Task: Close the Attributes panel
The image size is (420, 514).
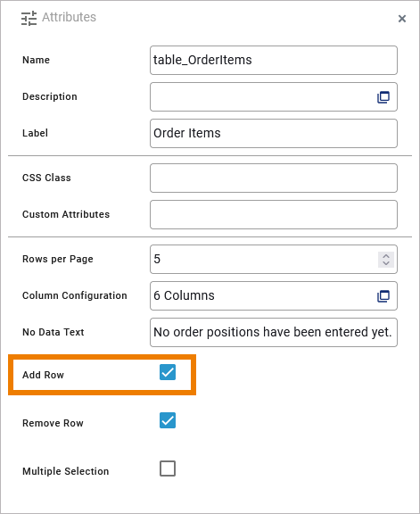Action: [402, 19]
